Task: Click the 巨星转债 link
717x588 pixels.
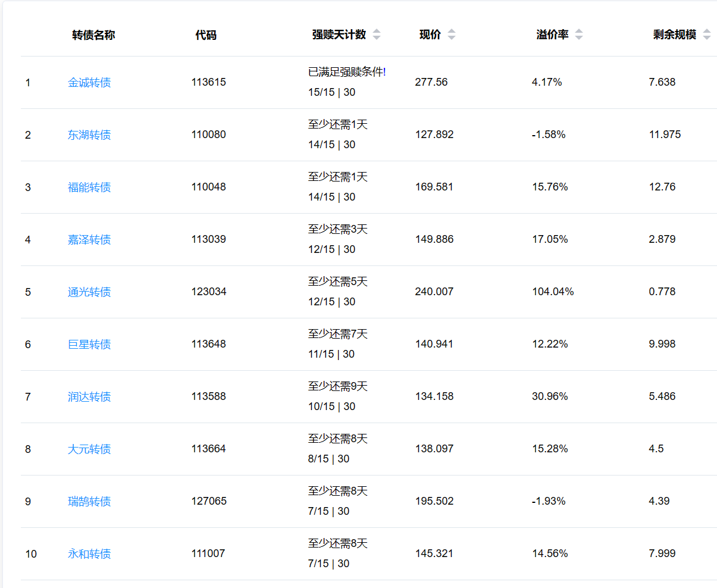Action: coord(89,345)
